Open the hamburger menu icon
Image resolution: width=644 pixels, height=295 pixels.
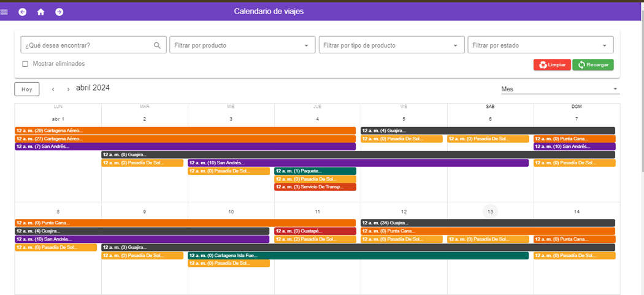point(4,12)
